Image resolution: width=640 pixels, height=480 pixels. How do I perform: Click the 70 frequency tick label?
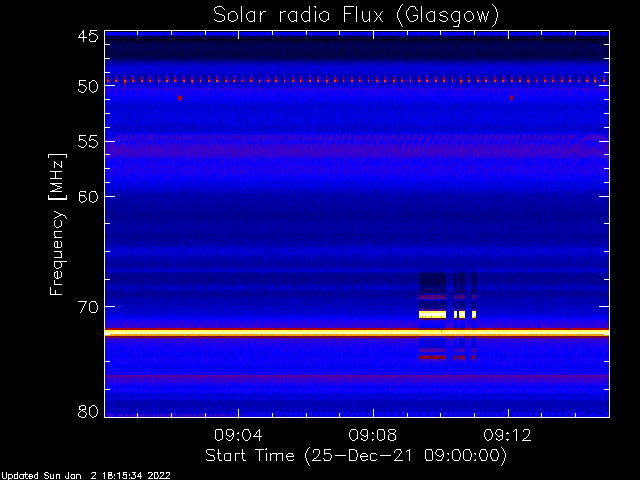(88, 307)
